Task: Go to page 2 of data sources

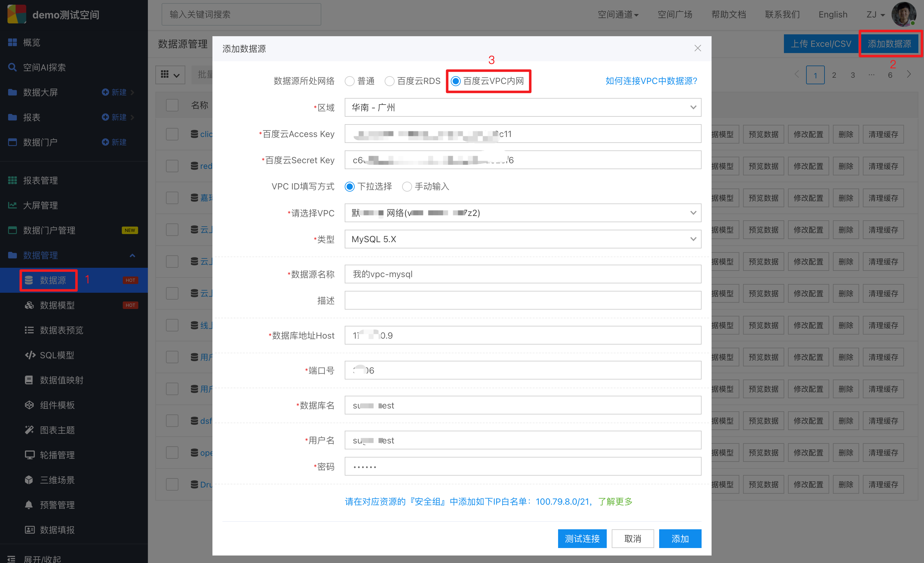Action: 834,75
